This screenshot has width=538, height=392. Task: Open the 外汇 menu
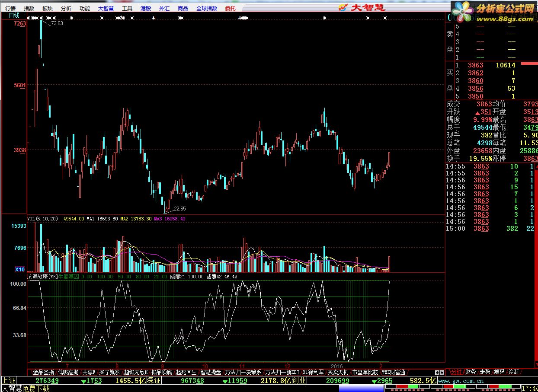(164, 8)
